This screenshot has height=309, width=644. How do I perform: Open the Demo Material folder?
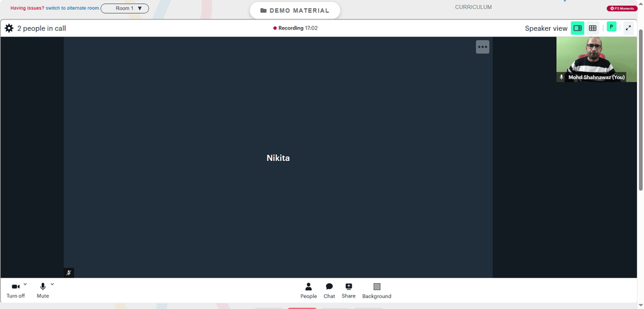295,11
